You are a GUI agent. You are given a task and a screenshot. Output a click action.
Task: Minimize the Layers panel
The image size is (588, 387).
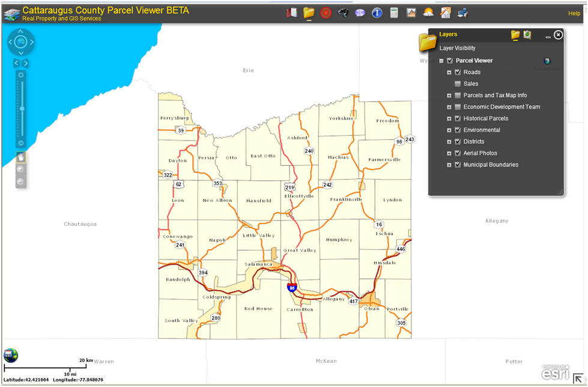click(548, 37)
